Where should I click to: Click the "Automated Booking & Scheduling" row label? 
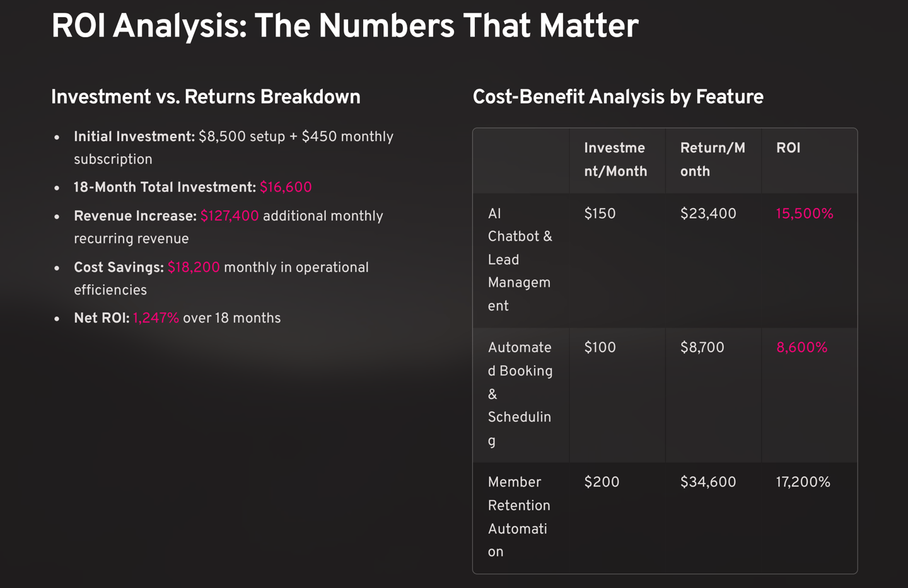[x=520, y=394]
